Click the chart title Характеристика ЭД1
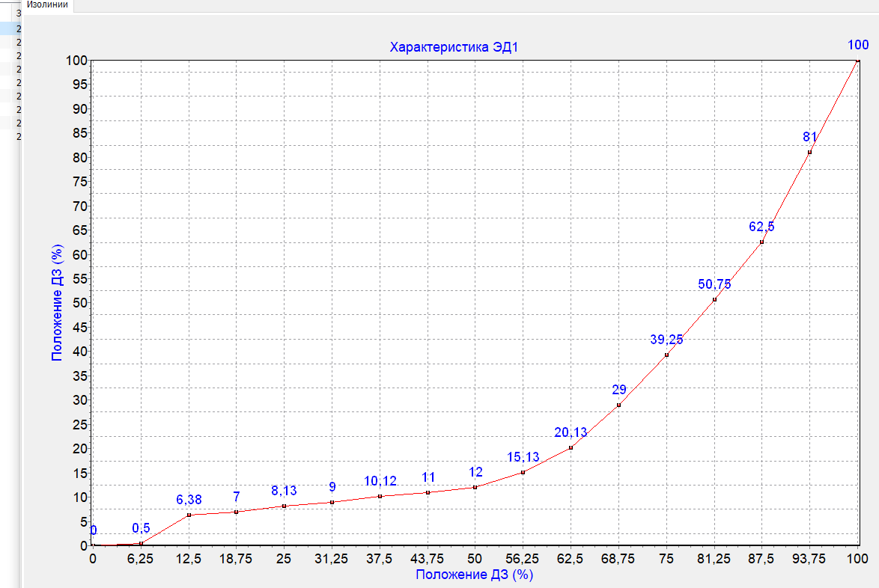This screenshot has height=588, width=879. tap(454, 47)
